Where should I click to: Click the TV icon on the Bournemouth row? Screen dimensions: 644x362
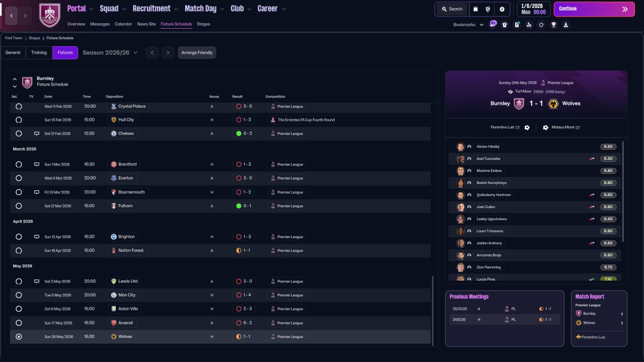coord(37,192)
